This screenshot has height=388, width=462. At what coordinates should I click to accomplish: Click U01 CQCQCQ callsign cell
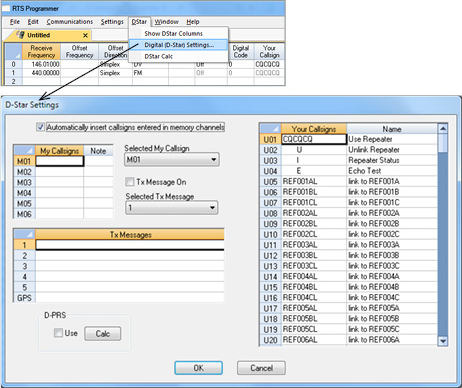click(x=314, y=139)
